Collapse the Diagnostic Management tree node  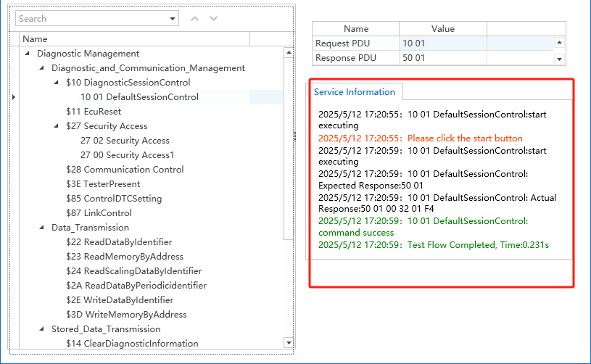point(28,54)
